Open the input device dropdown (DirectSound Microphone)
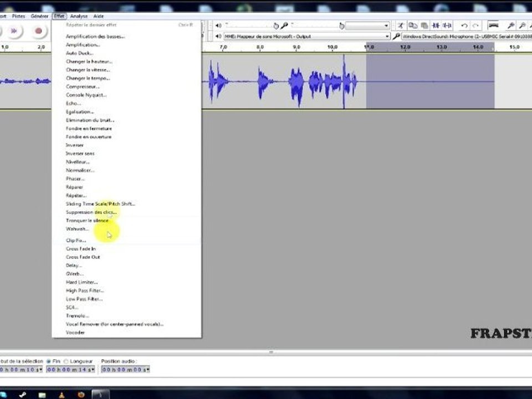The height and width of the screenshot is (399, 532). (x=467, y=36)
